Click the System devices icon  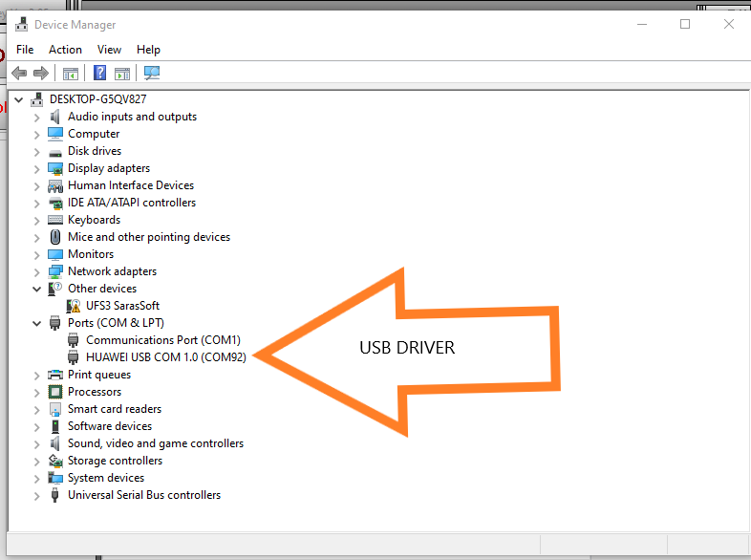coord(55,478)
